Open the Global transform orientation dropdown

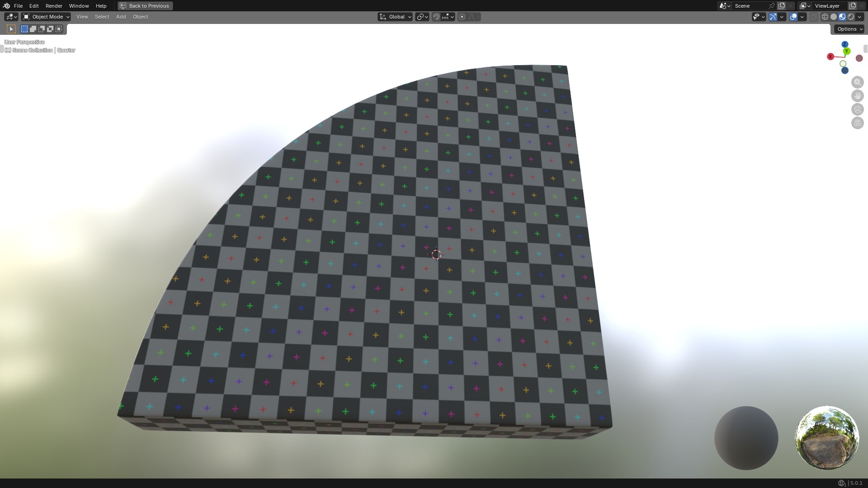point(395,17)
